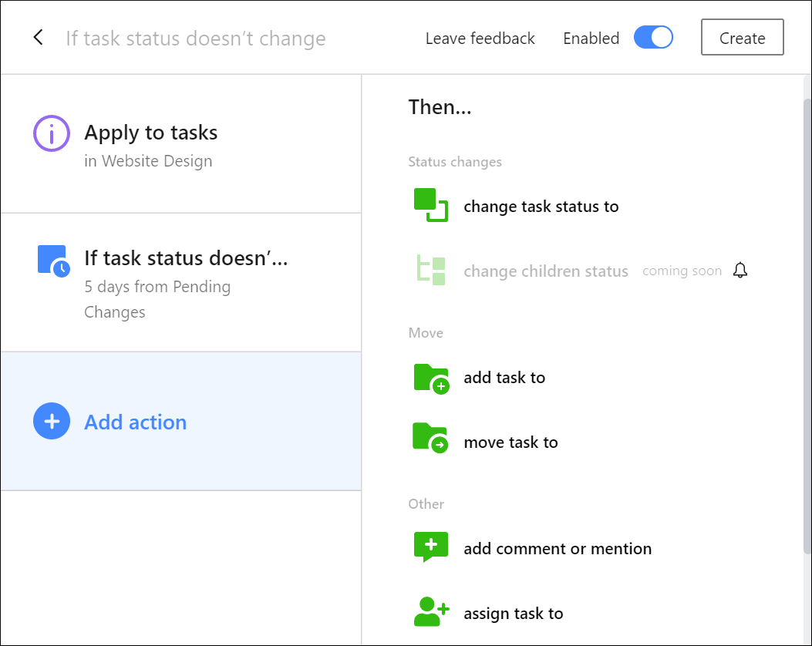Image resolution: width=812 pixels, height=646 pixels.
Task: Open the 'If task status doesn't…' trigger step
Action: 186,258
